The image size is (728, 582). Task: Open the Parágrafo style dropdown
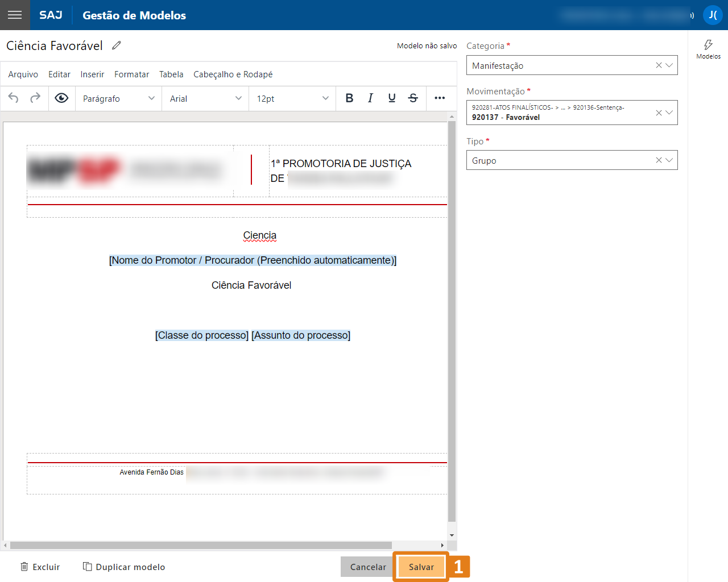118,98
